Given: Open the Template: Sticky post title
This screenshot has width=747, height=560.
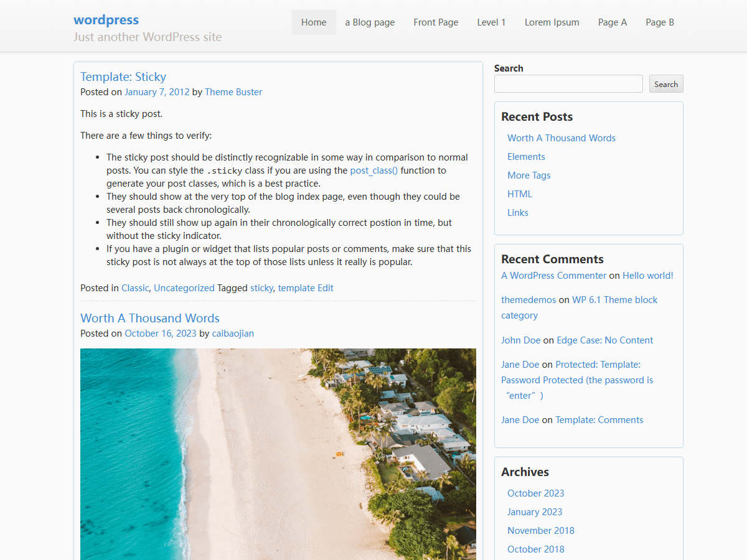Looking at the screenshot, I should pos(123,77).
